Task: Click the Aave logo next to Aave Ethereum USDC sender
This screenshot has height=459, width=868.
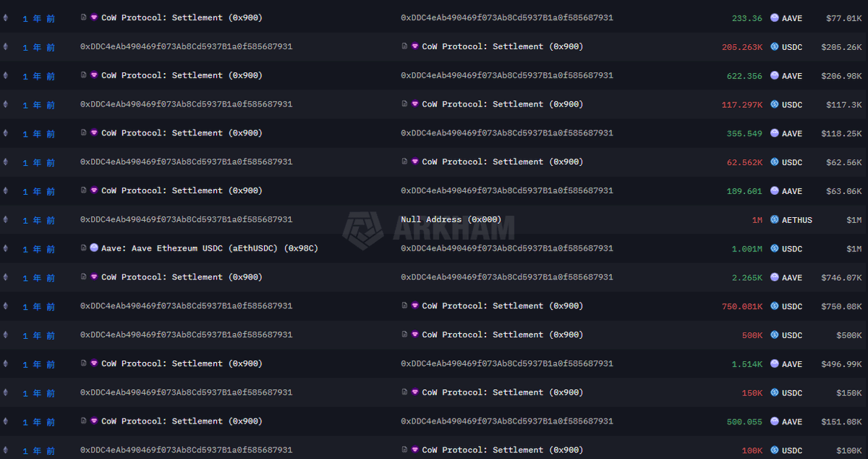Action: tap(94, 248)
